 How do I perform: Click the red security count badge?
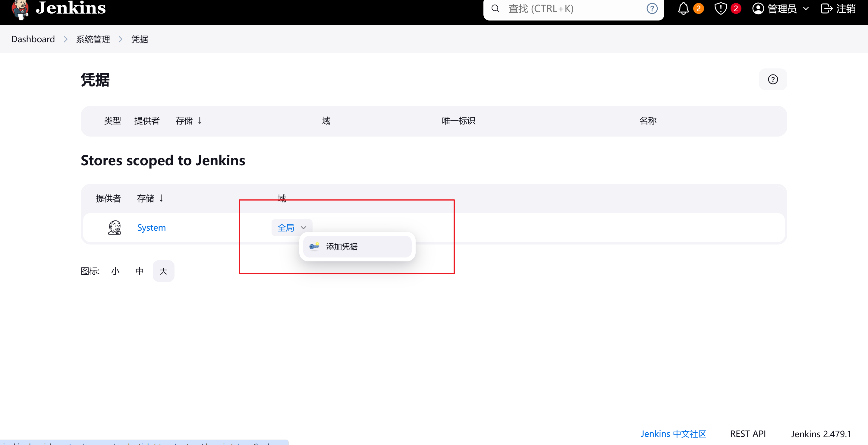click(736, 8)
